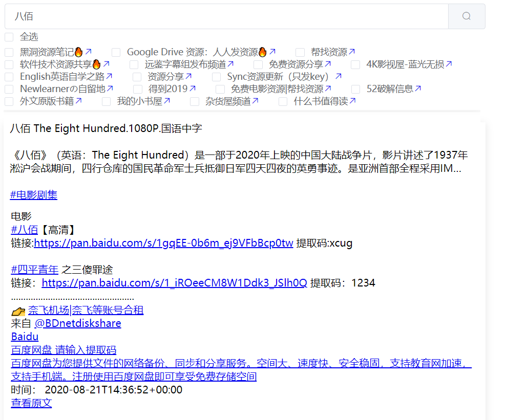507x420 pixels.
Task: Click the search magnifier button
Action: (466, 16)
